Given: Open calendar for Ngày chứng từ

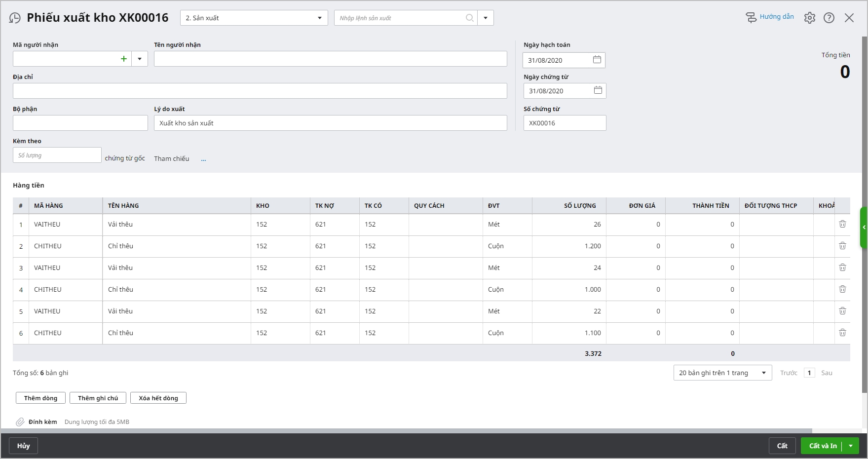Looking at the screenshot, I should pyautogui.click(x=598, y=90).
